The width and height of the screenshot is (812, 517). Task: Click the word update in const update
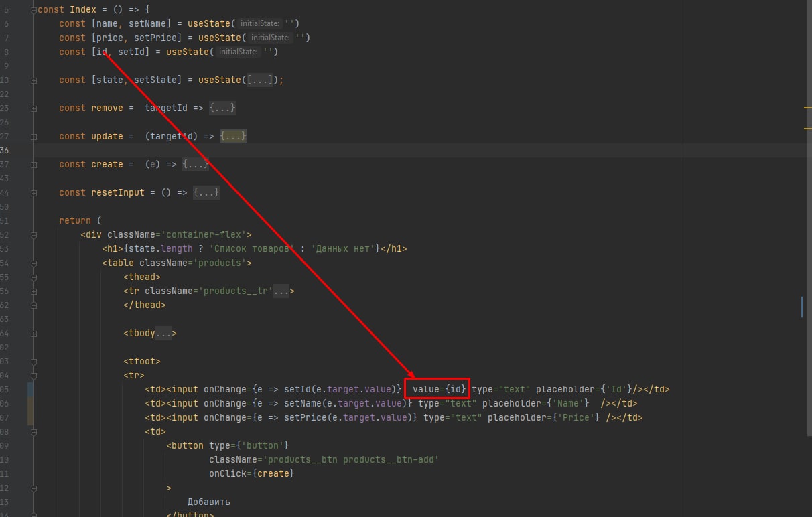[107, 136]
